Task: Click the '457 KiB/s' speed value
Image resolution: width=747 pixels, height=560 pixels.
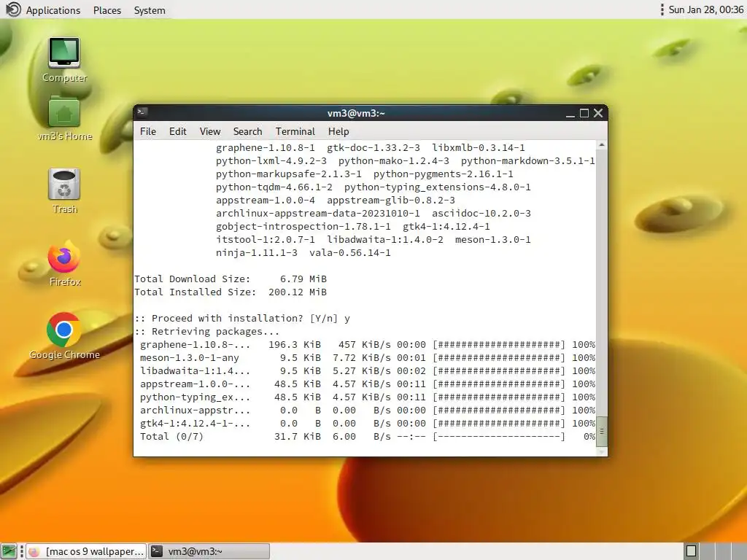Action: 365,345
